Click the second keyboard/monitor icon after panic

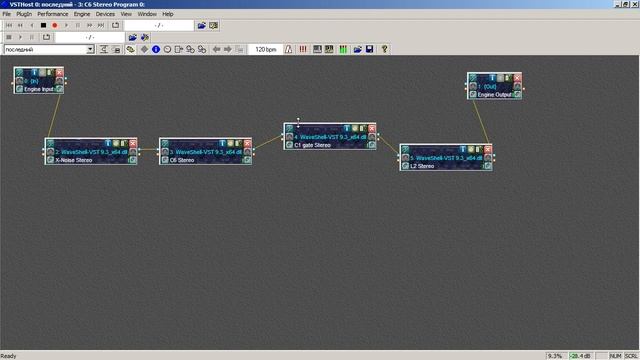(329, 49)
